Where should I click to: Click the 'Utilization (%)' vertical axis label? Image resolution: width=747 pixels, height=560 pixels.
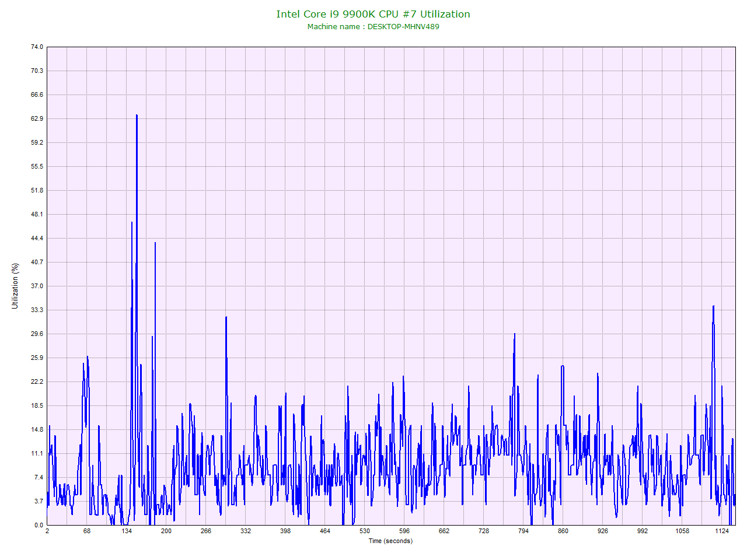point(15,286)
